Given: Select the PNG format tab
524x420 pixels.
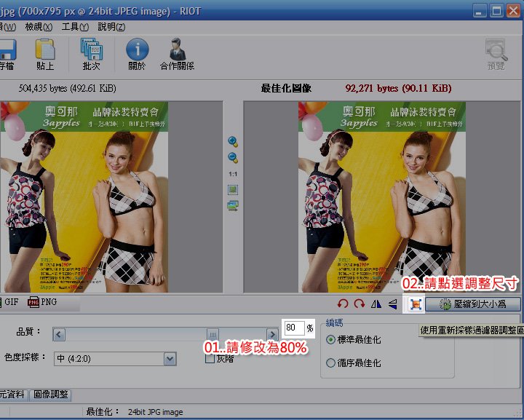Looking at the screenshot, I should (x=42, y=302).
